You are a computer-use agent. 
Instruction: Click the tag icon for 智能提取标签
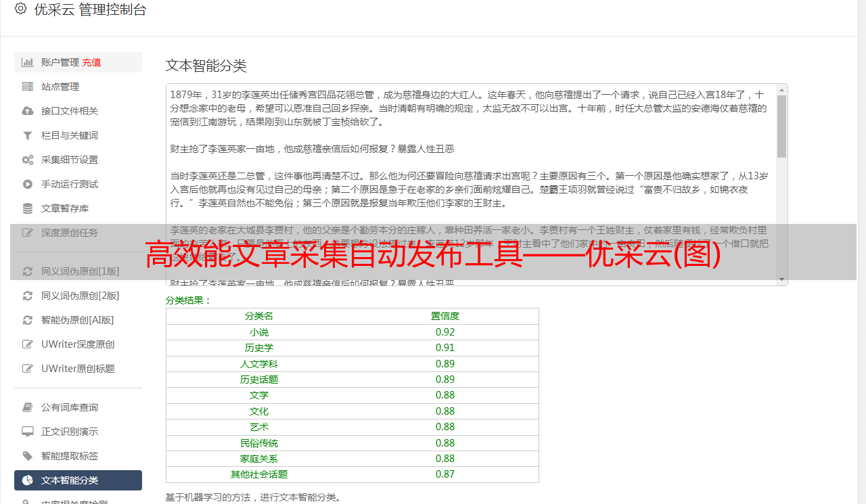(28, 456)
